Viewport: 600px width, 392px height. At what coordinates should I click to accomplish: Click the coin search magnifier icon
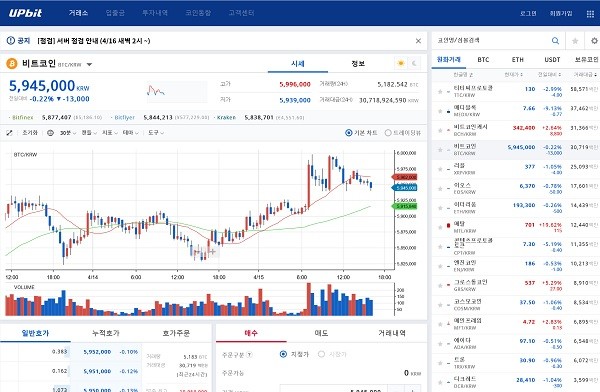click(555, 41)
